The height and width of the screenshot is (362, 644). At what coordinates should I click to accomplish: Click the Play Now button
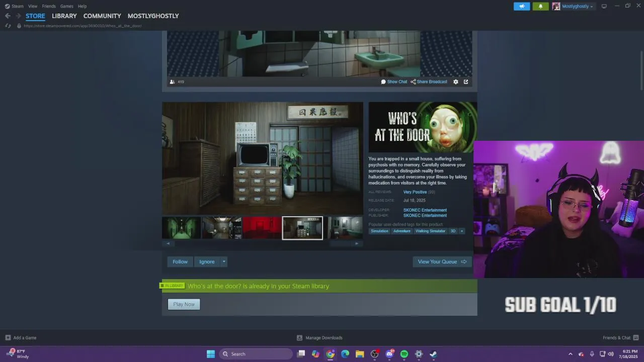tap(184, 304)
